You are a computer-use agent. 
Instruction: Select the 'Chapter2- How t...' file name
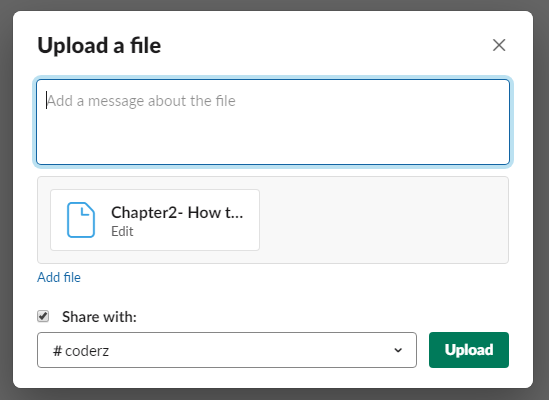pos(177,212)
